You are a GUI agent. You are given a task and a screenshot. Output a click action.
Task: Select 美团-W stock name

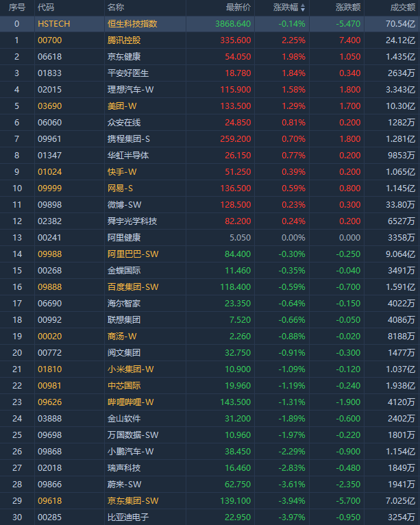pos(122,106)
